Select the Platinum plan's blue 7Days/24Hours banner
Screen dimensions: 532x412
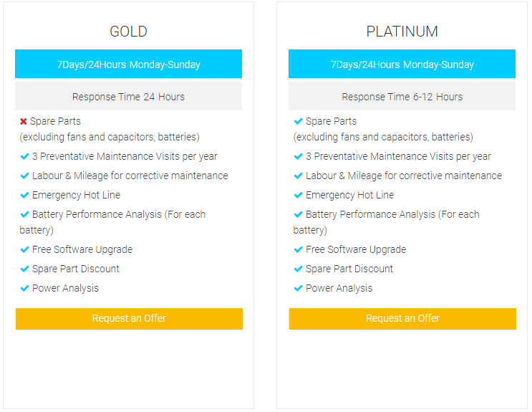(x=402, y=64)
